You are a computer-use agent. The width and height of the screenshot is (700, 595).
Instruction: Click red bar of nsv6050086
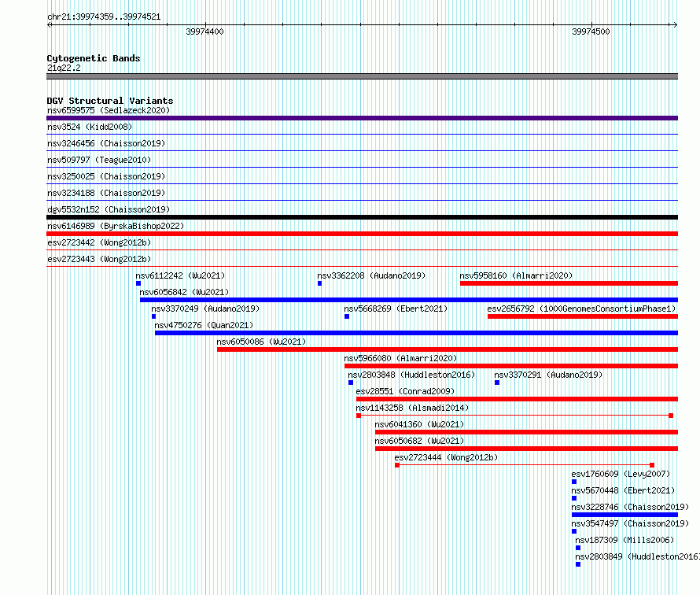pyautogui.click(x=448, y=349)
